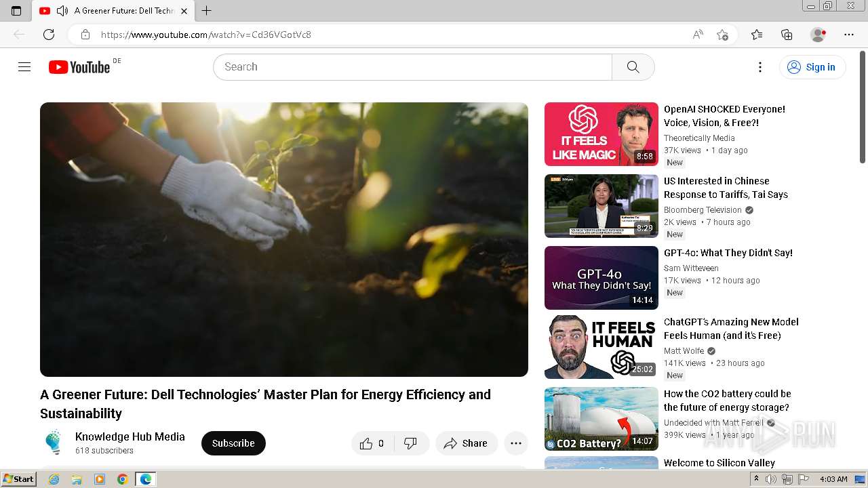Subscribe to Knowledge Hub Media
Viewport: 868px width, 488px height.
[233, 443]
